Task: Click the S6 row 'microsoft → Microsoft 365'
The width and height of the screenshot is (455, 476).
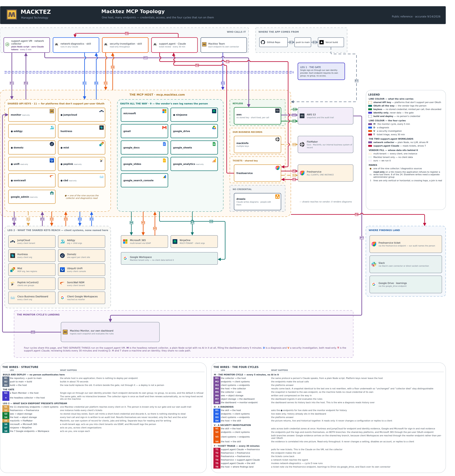Action: pyautogui.click(x=103, y=424)
